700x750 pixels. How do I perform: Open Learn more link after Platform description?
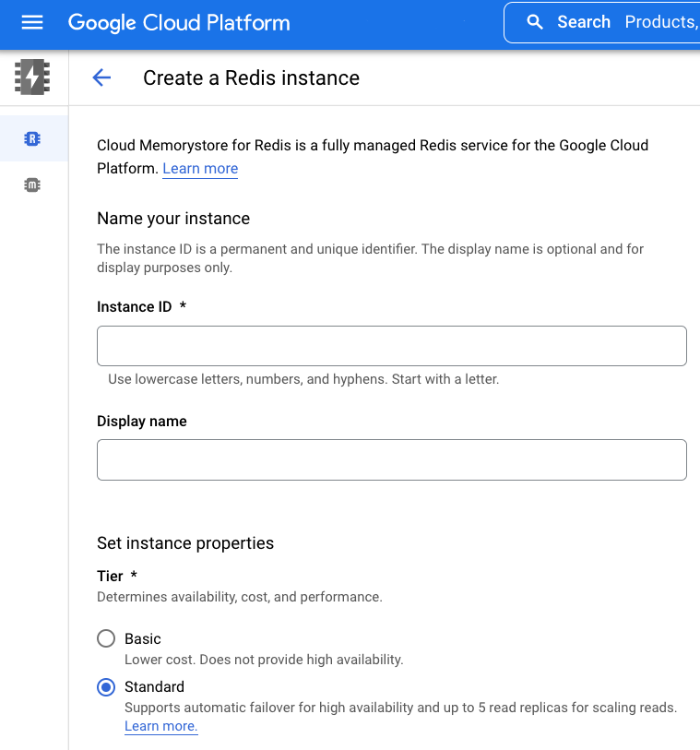[x=200, y=169]
